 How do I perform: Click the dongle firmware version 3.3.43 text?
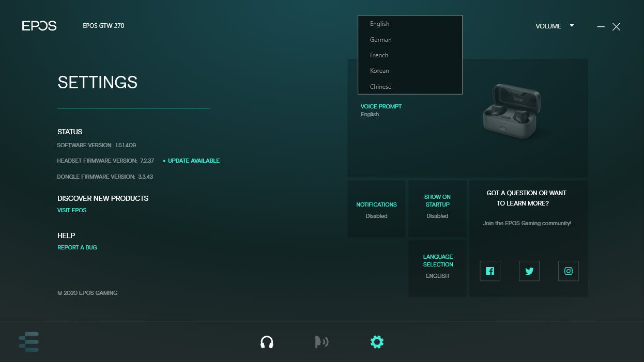105,177
